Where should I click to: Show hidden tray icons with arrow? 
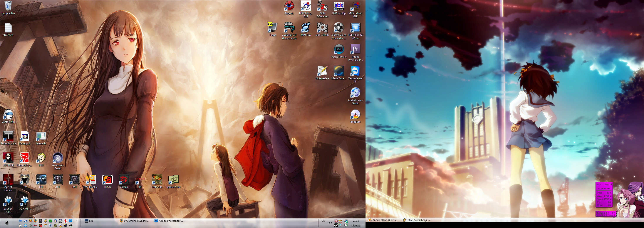[x=330, y=223]
